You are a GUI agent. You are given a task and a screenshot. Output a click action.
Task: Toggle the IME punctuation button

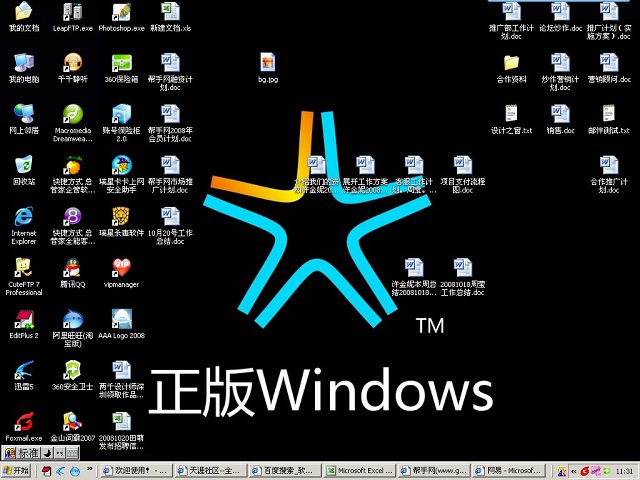60,452
